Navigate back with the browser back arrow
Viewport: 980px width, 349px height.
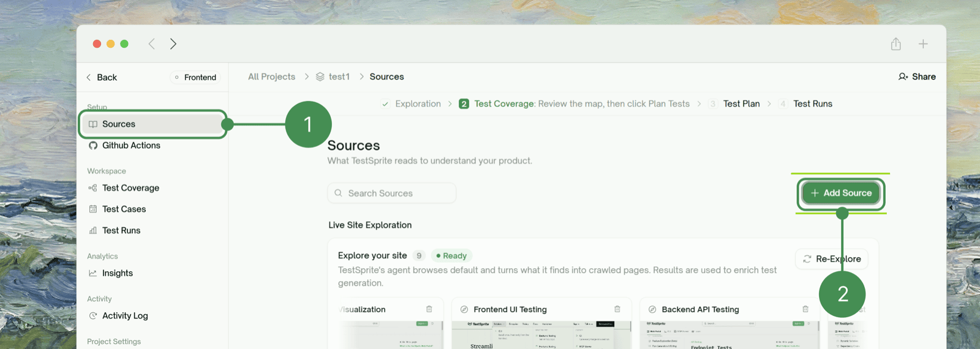coord(152,43)
